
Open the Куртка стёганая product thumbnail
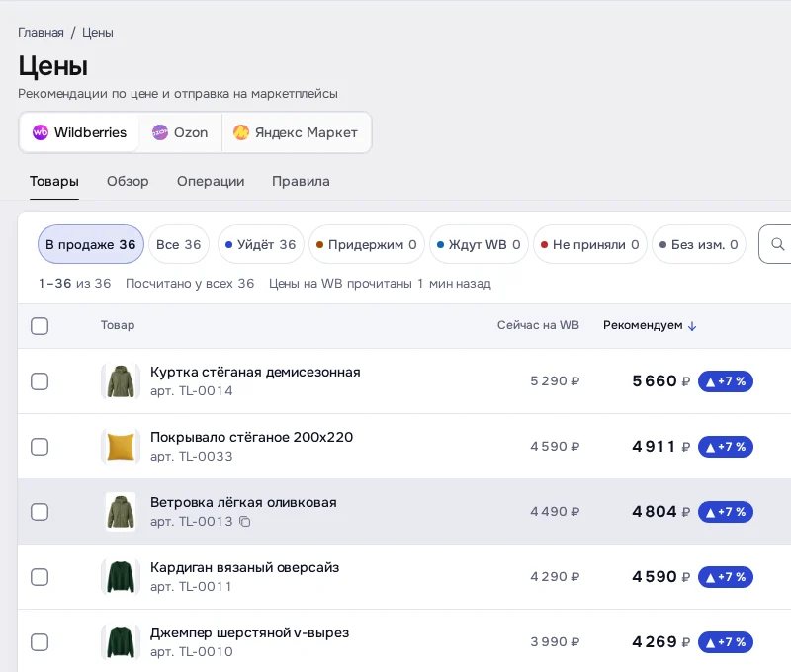click(121, 381)
